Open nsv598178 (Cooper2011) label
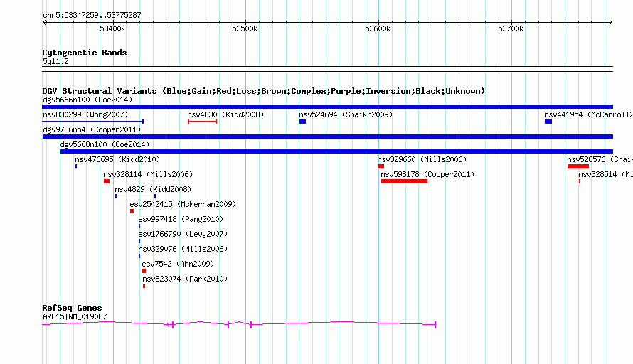633x364 pixels. click(427, 174)
